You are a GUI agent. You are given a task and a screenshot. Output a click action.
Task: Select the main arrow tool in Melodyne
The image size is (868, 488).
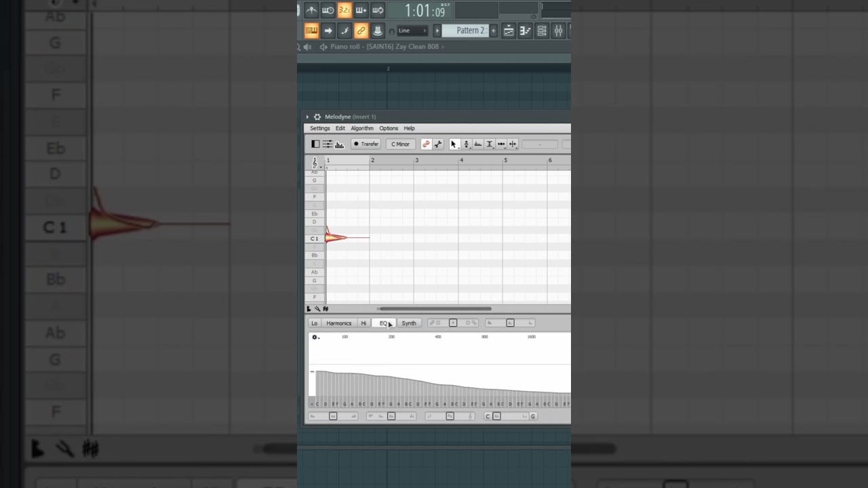click(454, 144)
